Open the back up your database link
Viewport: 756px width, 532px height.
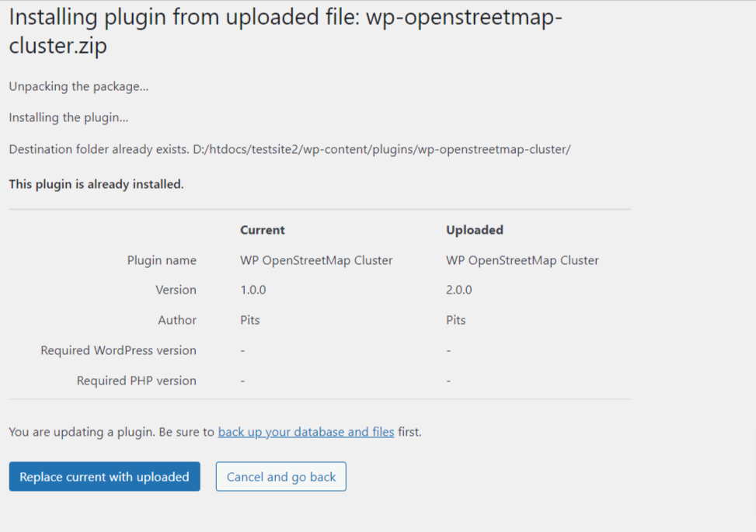(x=306, y=432)
